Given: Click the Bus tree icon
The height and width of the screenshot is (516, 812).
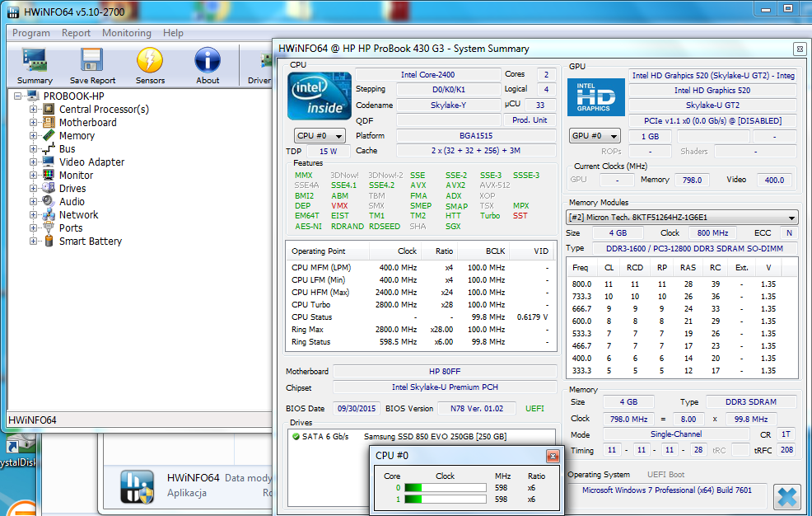Looking at the screenshot, I should (x=49, y=148).
